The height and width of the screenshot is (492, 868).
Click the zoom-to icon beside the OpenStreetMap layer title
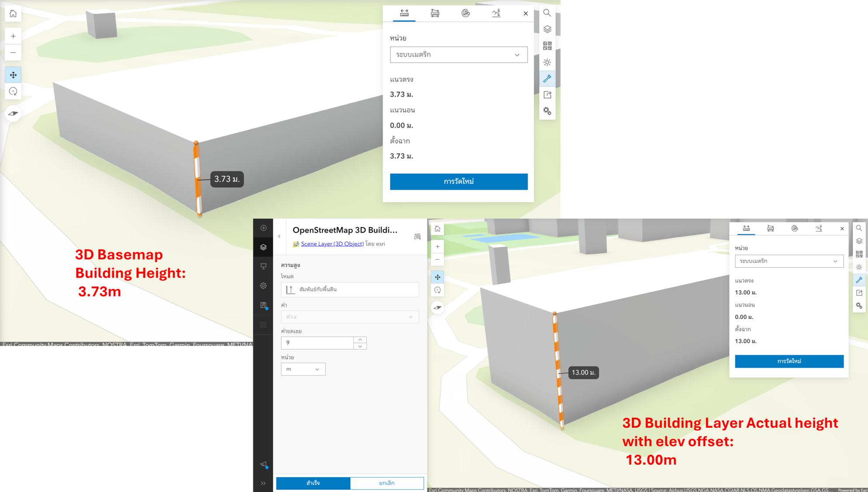418,237
